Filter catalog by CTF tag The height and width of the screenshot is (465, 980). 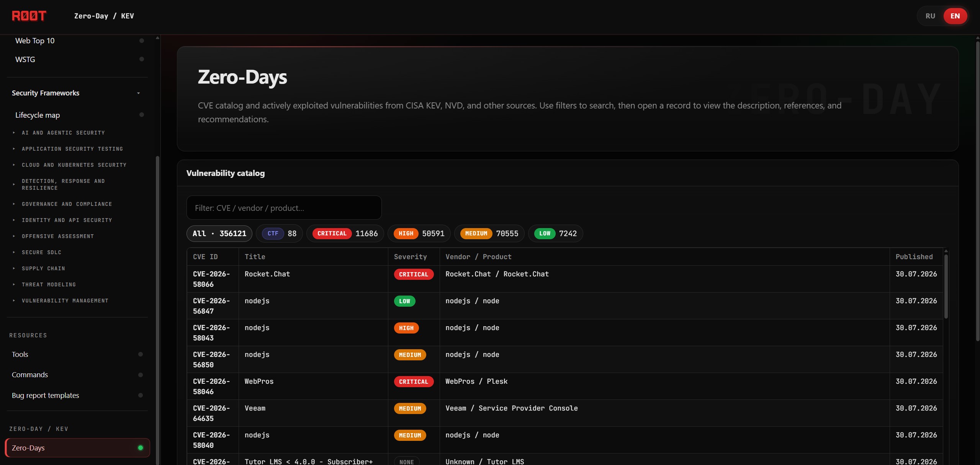click(279, 233)
